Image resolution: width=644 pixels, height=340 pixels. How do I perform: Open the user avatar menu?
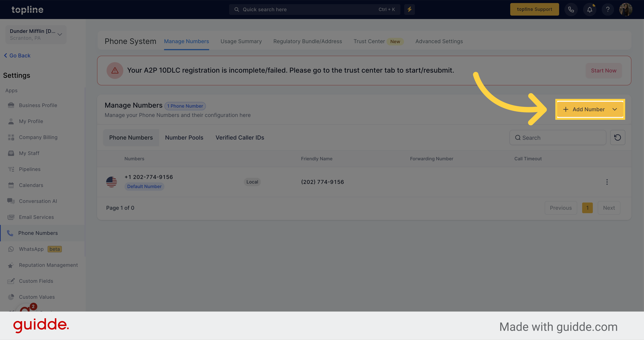coord(626,10)
